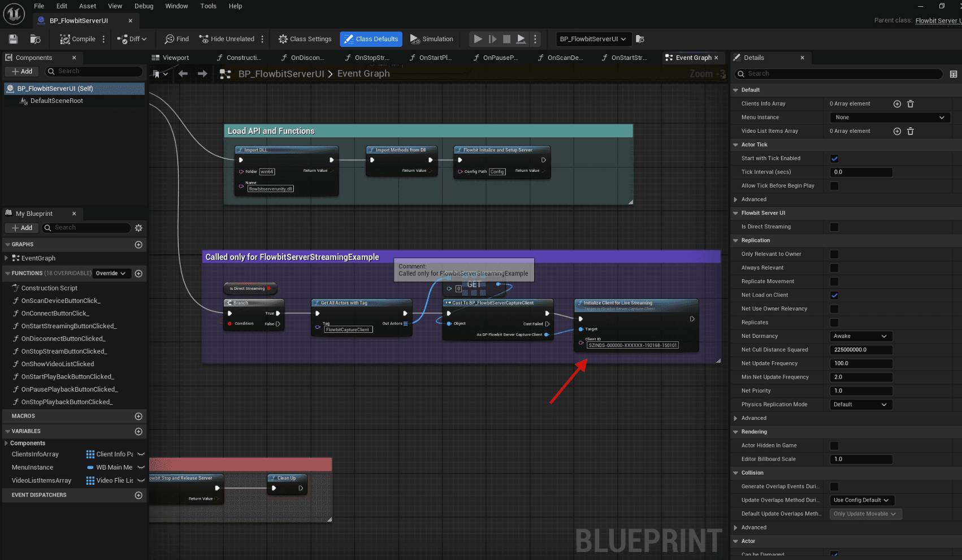Collapse the Replication section
962x560 pixels.
click(735, 241)
